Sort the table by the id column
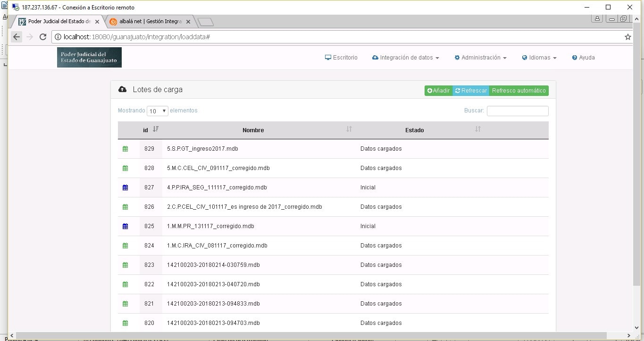Image resolution: width=644 pixels, height=341 pixels. point(151,130)
